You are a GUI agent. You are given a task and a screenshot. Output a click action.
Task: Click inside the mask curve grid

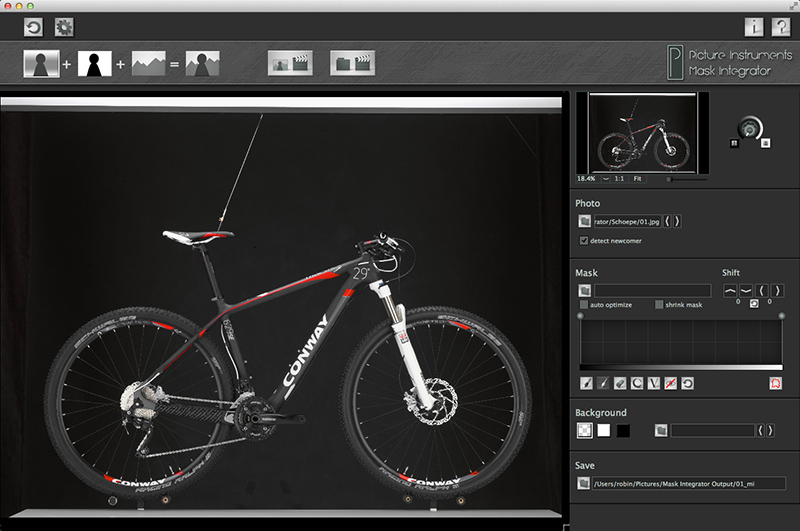pos(681,342)
